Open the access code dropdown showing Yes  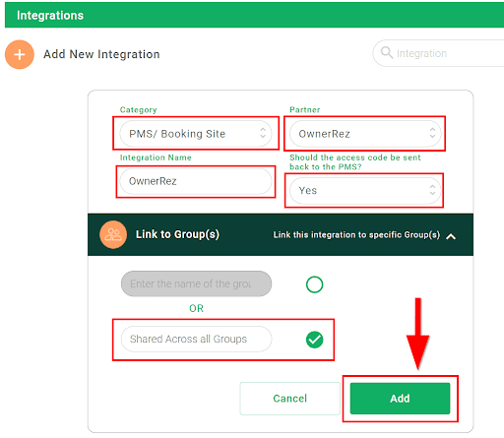pyautogui.click(x=365, y=190)
